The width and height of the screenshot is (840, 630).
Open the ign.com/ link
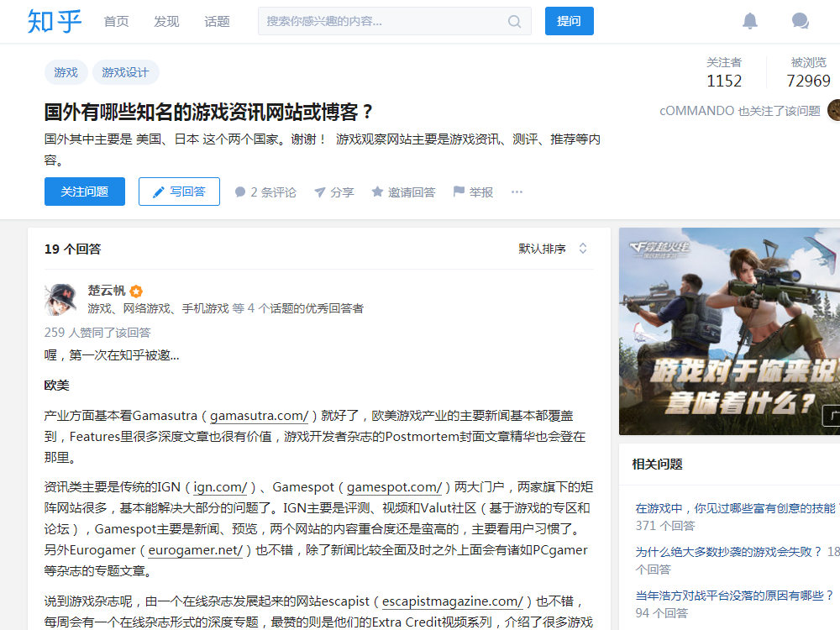tap(220, 487)
